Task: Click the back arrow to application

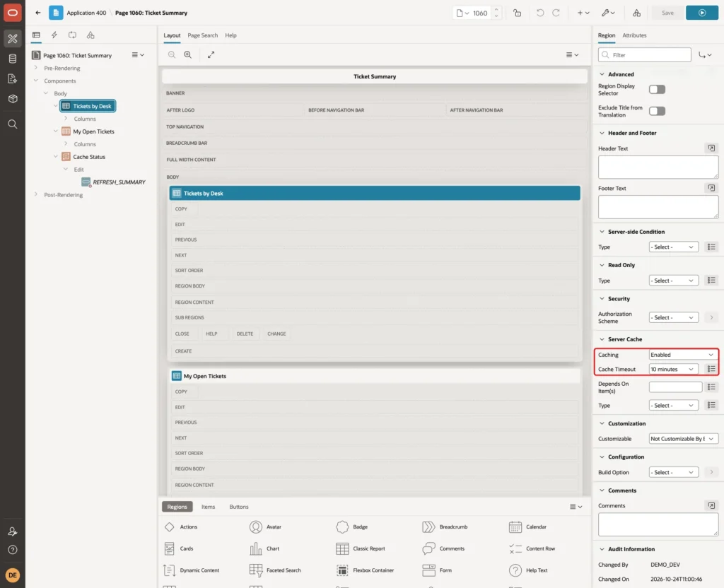Action: tap(38, 13)
